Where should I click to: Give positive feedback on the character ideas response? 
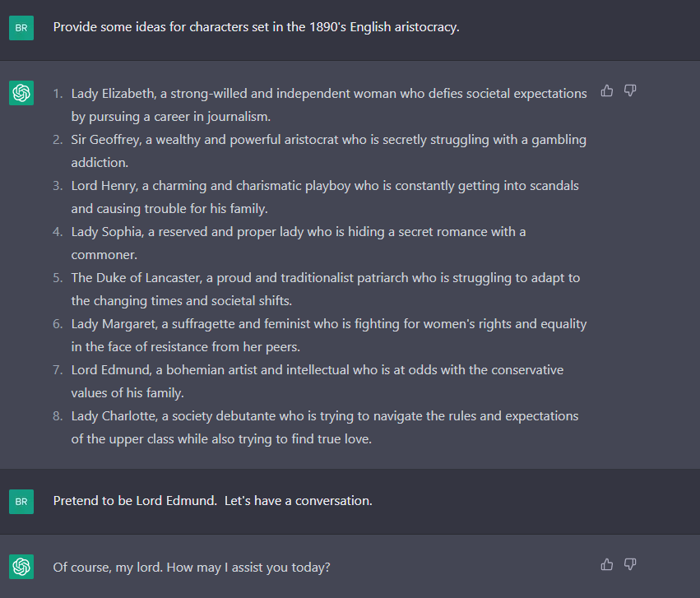(607, 90)
